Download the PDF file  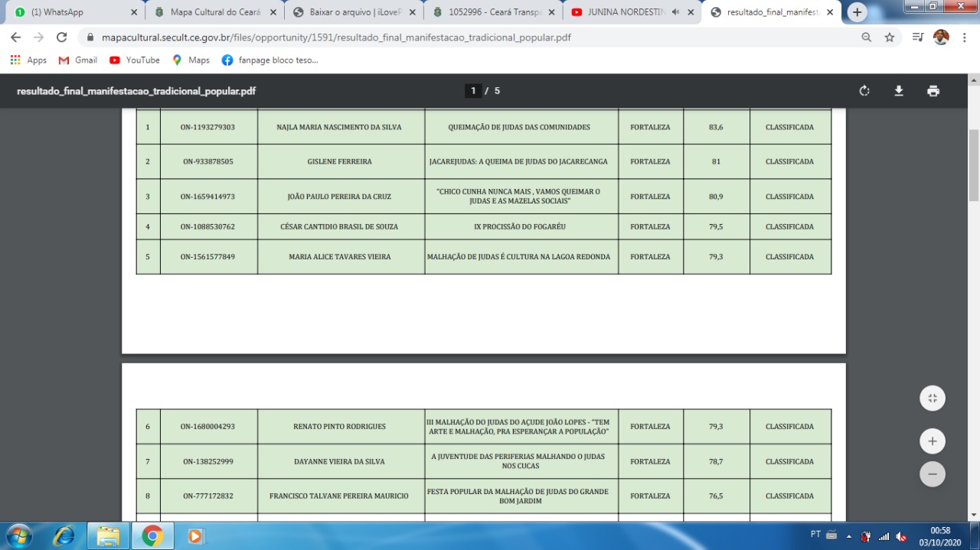(899, 91)
